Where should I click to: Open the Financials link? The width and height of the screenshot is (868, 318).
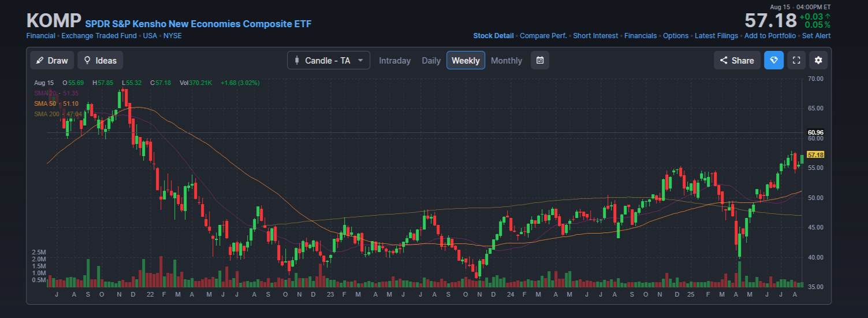[640, 36]
